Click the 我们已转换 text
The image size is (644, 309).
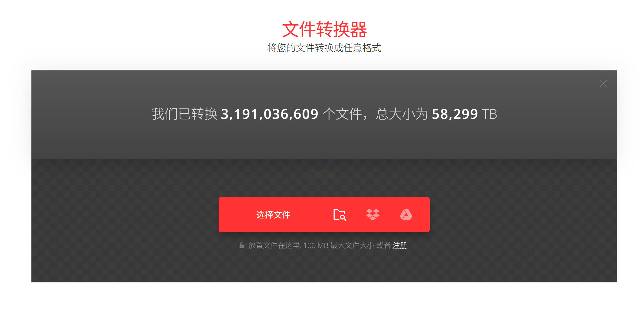tap(184, 114)
